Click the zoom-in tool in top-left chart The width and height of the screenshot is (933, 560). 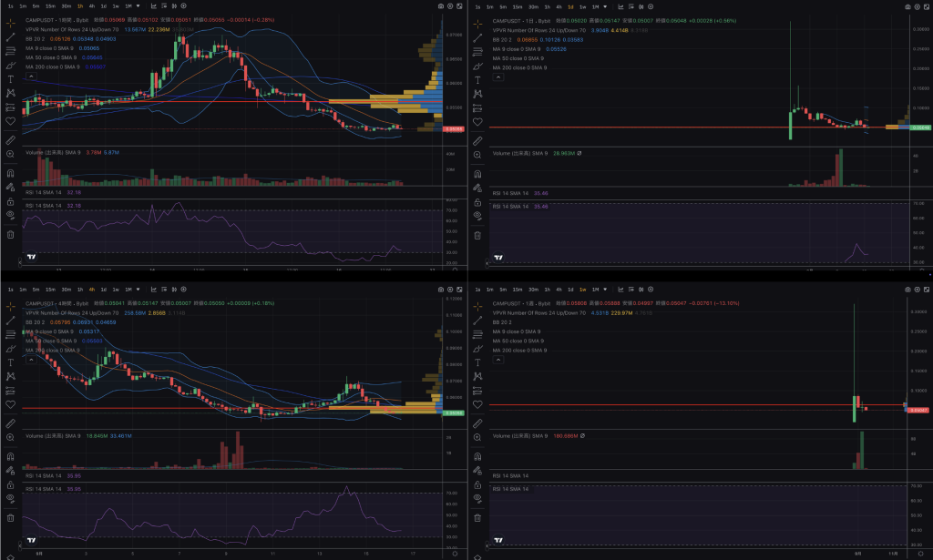[10, 155]
